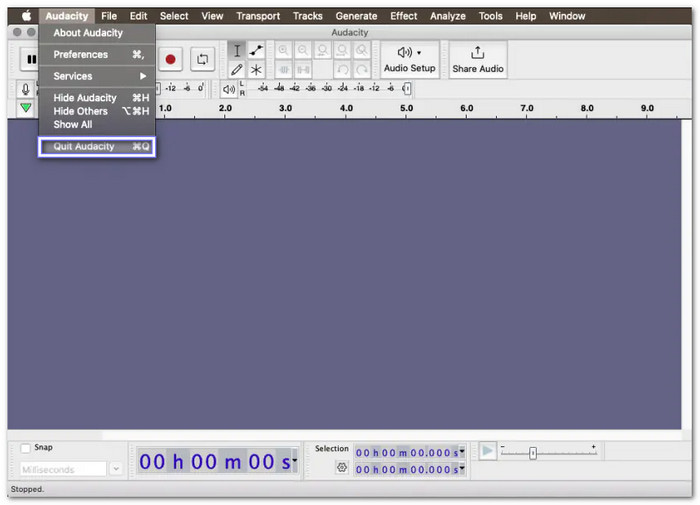Open the Window menu

click(567, 16)
